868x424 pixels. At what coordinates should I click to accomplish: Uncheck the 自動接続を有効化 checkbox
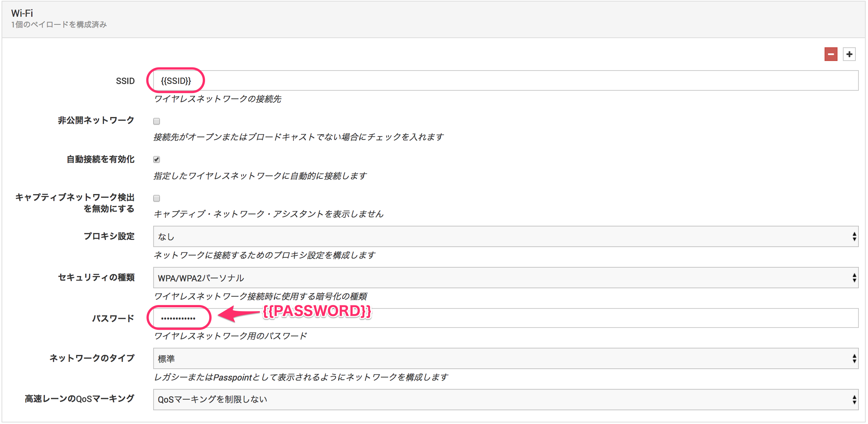tap(157, 159)
